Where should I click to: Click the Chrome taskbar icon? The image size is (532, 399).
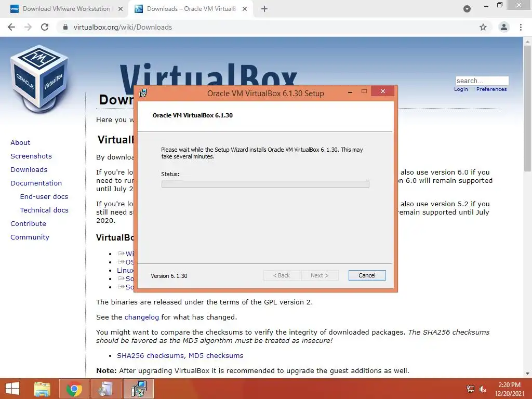[74, 389]
